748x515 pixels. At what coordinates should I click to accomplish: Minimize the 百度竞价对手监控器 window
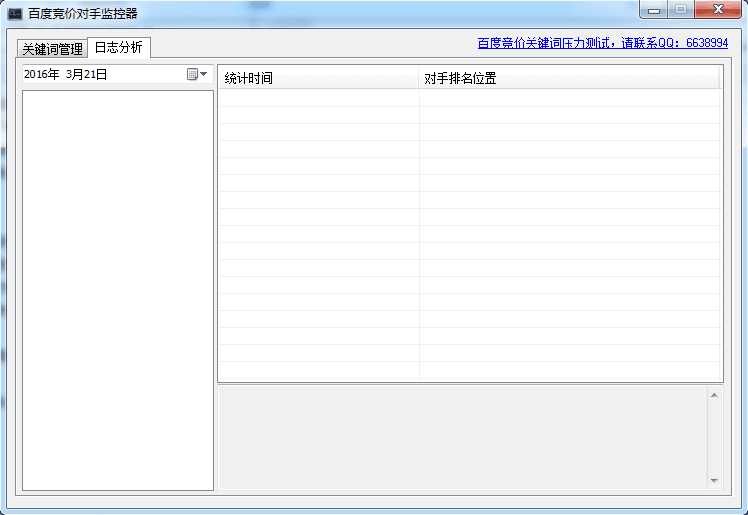click(655, 10)
